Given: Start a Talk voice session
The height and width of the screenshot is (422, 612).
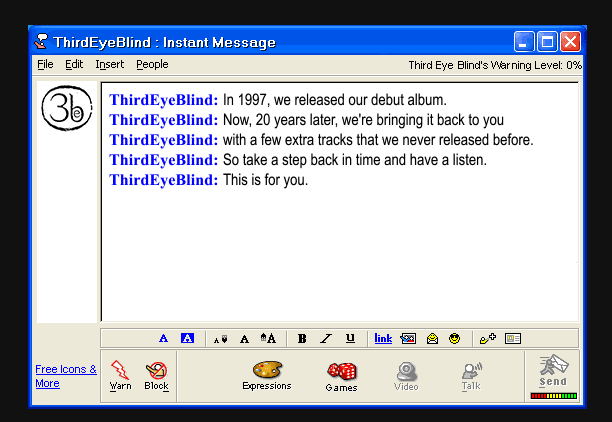Looking at the screenshot, I should click(x=471, y=376).
